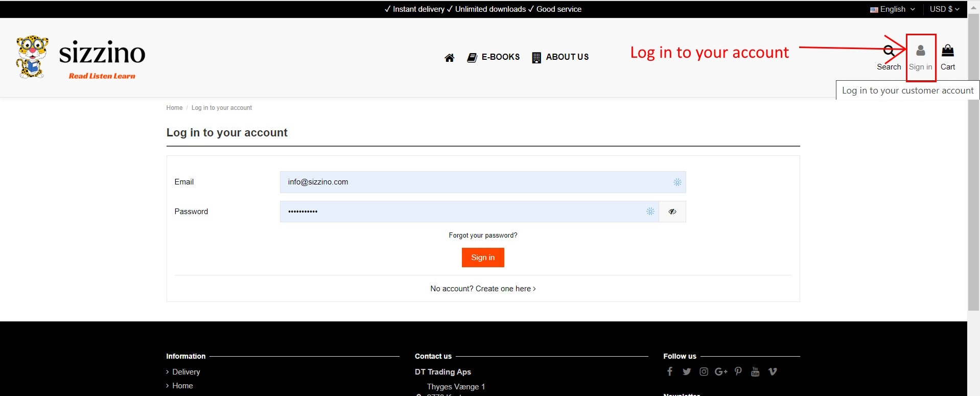Expand the English language dropdown
Image resolution: width=980 pixels, height=396 pixels.
click(x=893, y=9)
